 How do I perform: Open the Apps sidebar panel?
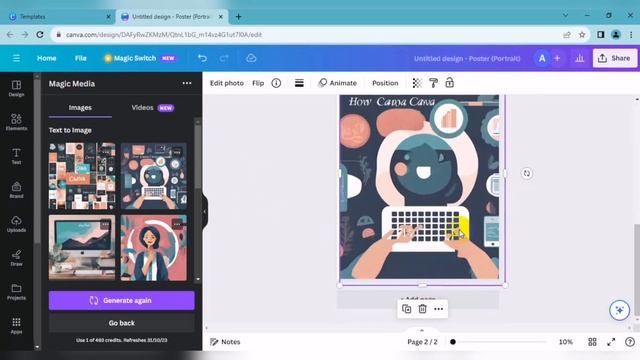coord(16,325)
